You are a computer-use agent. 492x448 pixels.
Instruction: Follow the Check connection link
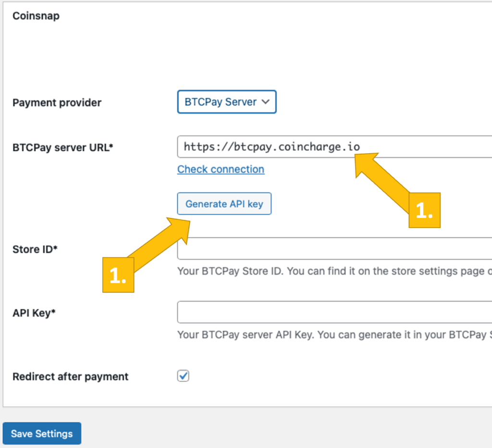[221, 169]
